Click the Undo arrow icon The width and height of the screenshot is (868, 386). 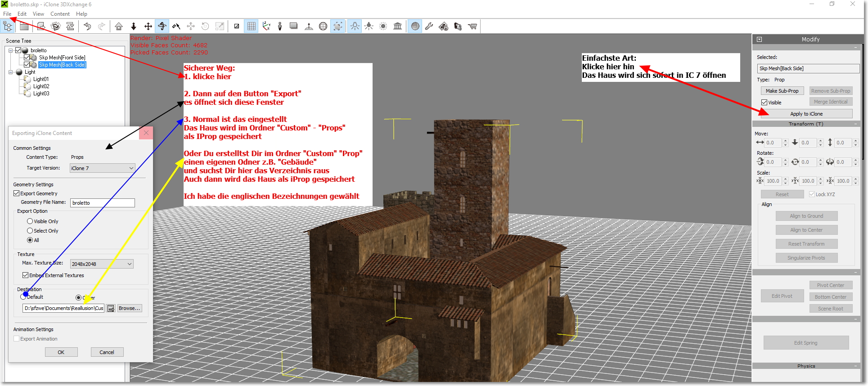point(87,26)
